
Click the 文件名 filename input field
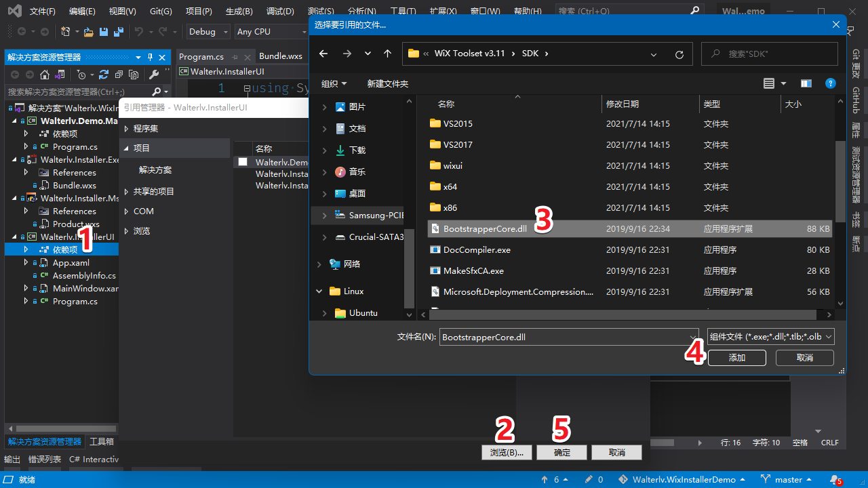[x=563, y=337]
